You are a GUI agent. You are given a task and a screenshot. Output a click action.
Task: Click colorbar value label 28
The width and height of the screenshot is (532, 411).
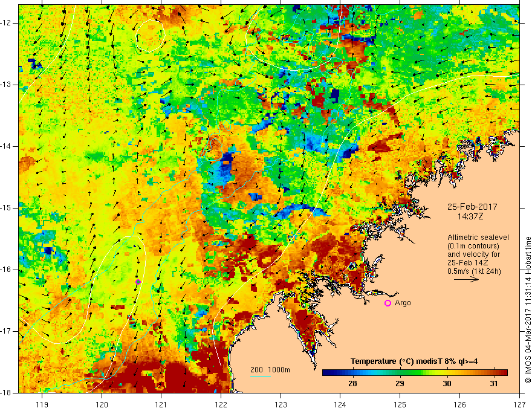pyautogui.click(x=352, y=384)
